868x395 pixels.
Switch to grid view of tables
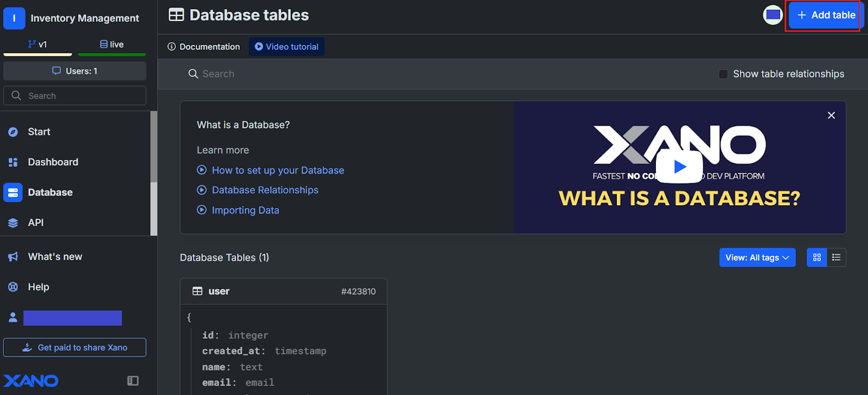tap(817, 257)
